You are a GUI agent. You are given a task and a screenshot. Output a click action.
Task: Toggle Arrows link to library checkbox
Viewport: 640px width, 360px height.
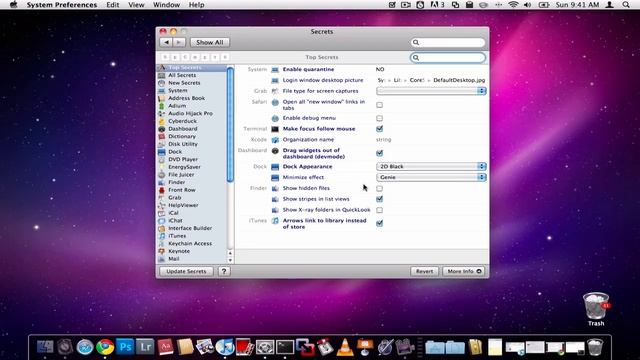380,223
